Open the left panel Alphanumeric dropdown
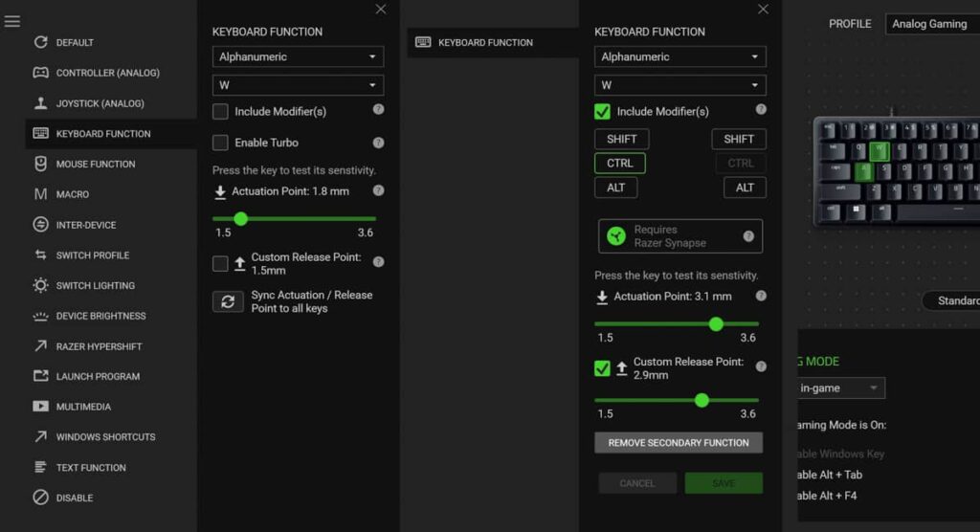 tap(298, 57)
